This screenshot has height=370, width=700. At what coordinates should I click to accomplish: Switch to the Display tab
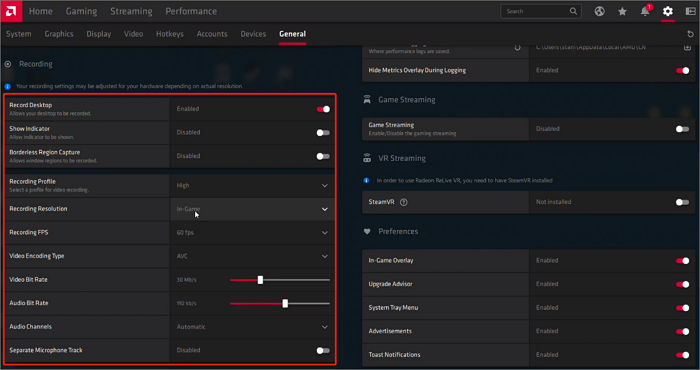[x=99, y=34]
